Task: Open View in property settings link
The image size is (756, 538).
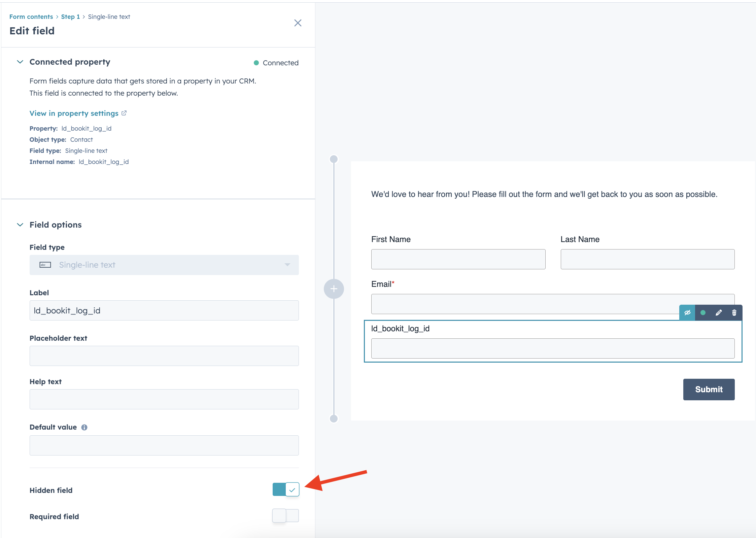Action: tap(74, 113)
